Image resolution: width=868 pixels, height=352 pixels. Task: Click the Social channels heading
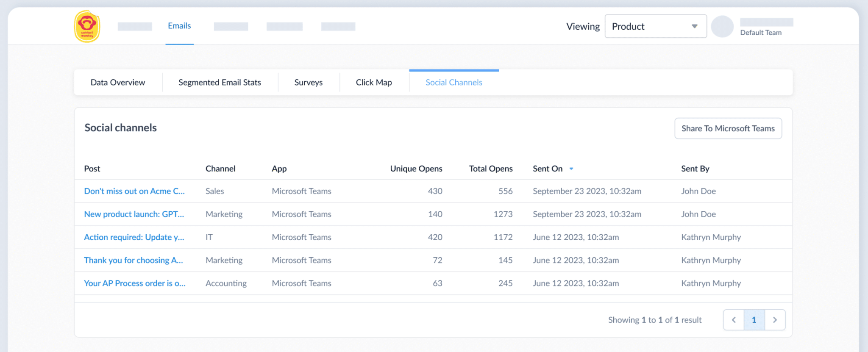120,127
